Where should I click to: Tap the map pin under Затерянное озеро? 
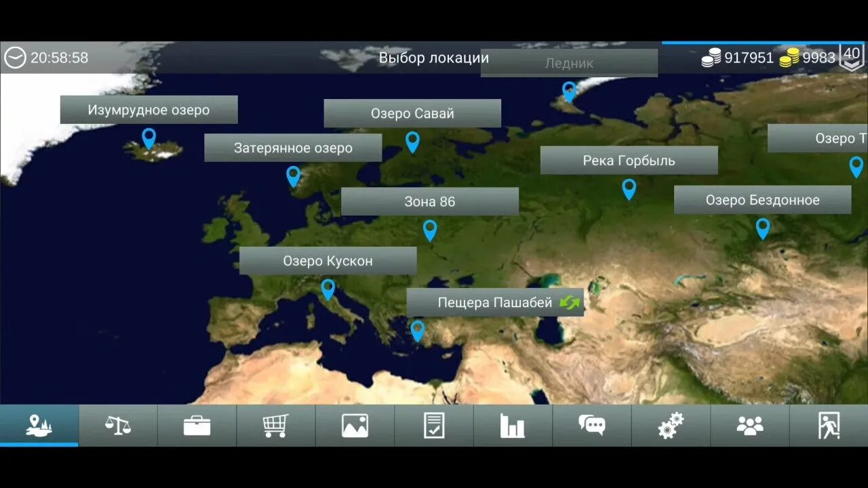(x=293, y=176)
